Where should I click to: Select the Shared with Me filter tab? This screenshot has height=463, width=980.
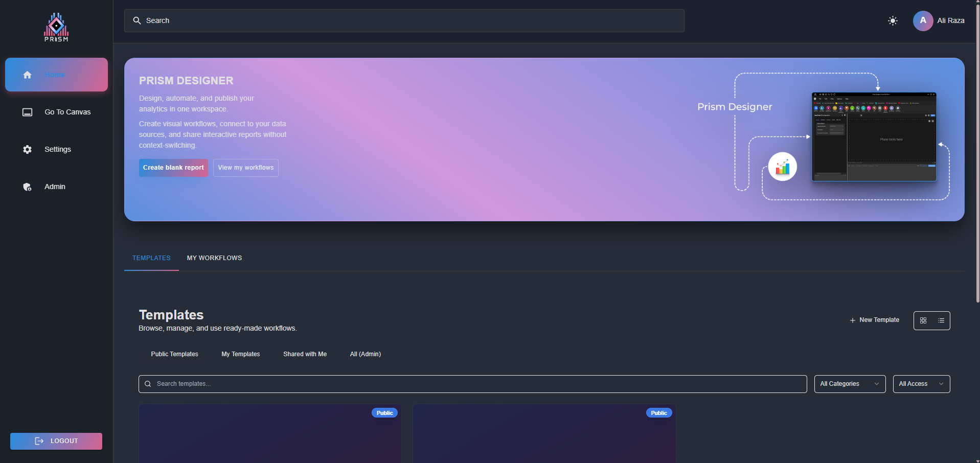tap(305, 354)
